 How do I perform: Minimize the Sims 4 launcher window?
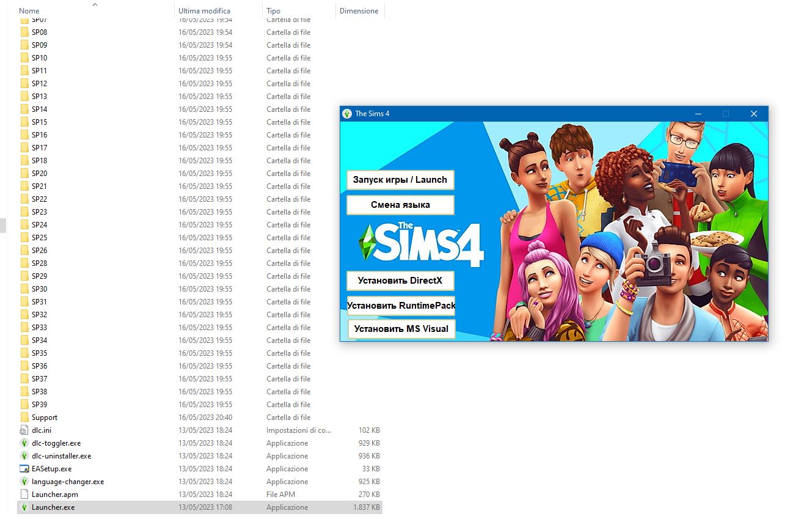coord(698,114)
